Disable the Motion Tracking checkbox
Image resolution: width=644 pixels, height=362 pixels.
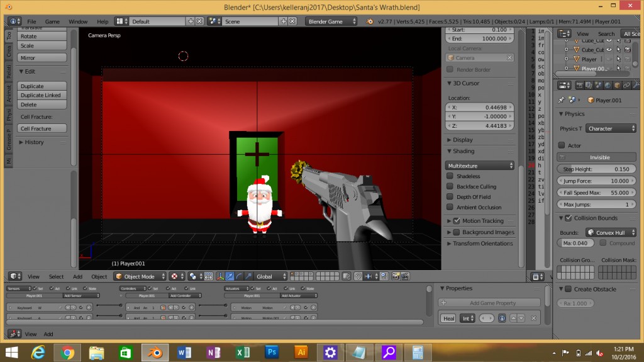point(457,221)
